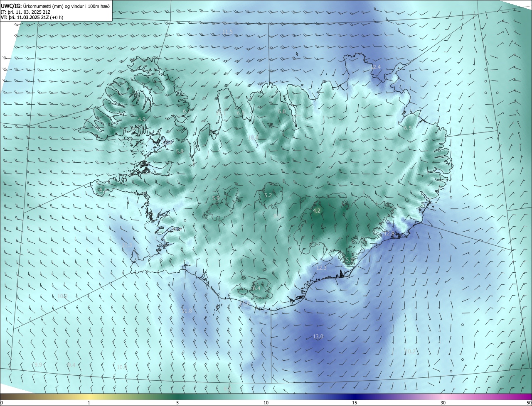Click the 'VT: þri. 11.03.2025 21Z (+0 h)' line
Screen dimensions: 532x406
click(x=32, y=18)
